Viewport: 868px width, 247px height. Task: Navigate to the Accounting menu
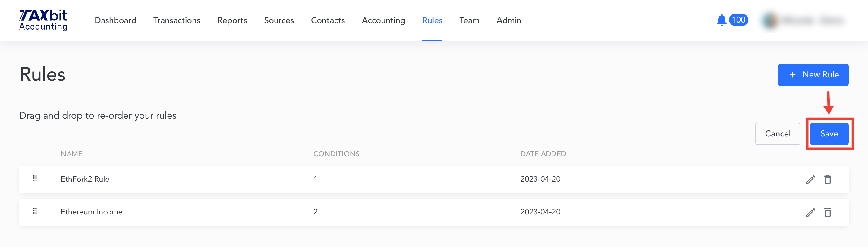383,20
